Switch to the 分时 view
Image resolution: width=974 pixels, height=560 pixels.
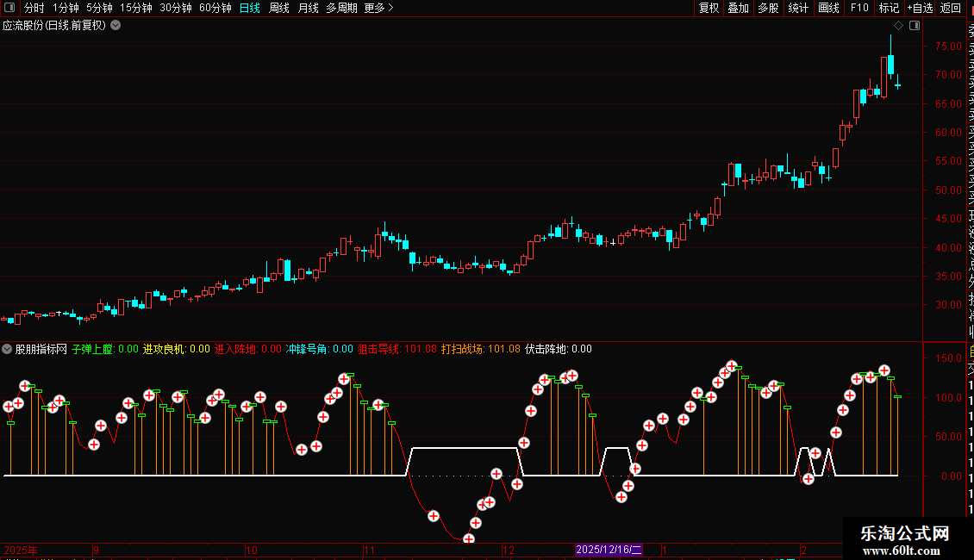pos(34,8)
